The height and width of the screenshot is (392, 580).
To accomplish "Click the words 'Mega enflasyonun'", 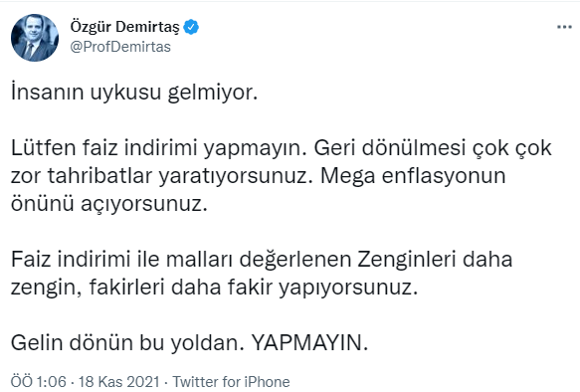I will tap(413, 176).
